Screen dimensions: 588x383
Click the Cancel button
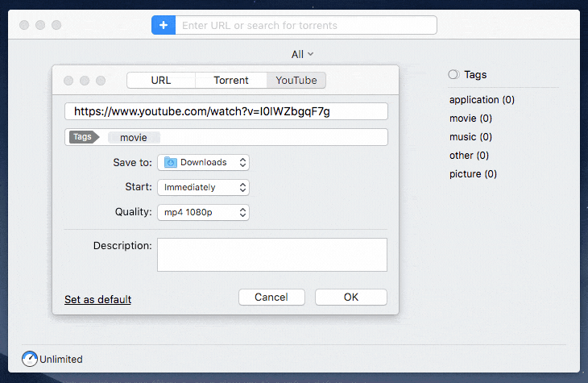[x=271, y=297]
